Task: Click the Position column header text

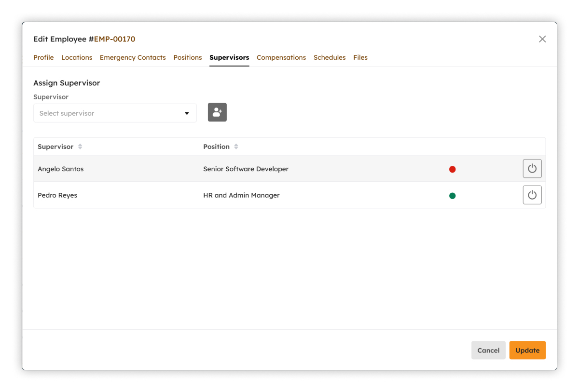Action: click(x=216, y=147)
